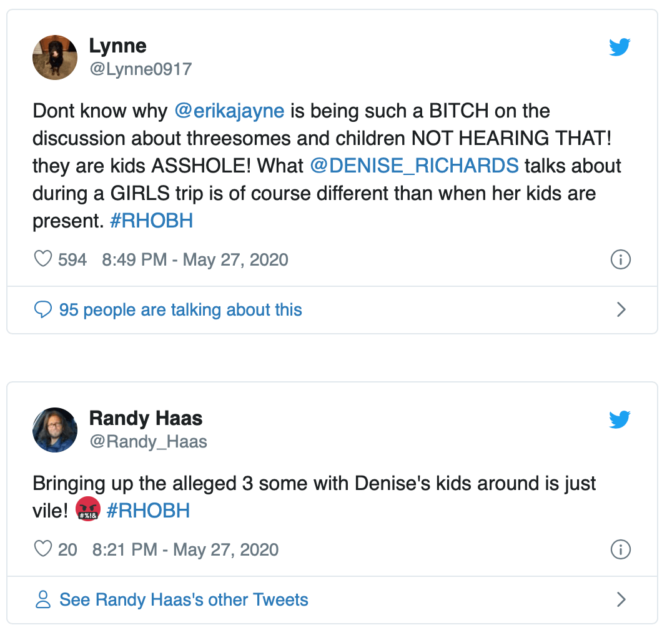This screenshot has width=672, height=630.
Task: Click the @Randy_Haas handle
Action: 148,442
